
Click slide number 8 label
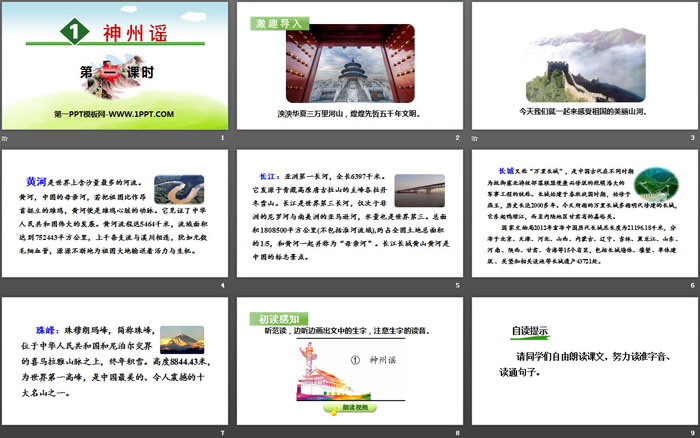(x=458, y=433)
